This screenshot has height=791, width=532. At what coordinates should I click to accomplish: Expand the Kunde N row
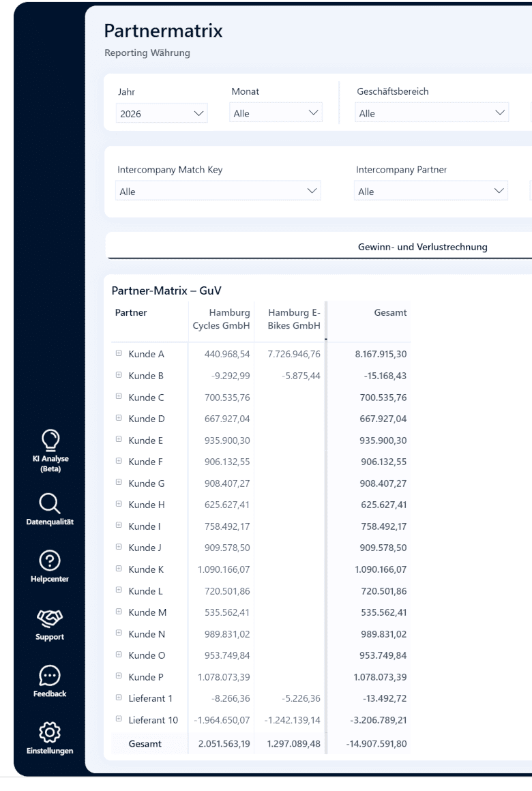[x=119, y=633]
